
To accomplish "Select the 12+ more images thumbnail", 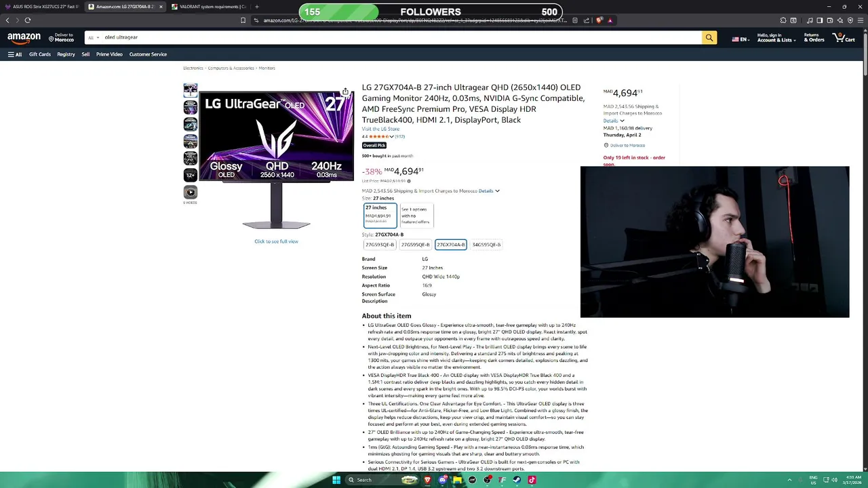I will pos(191,175).
